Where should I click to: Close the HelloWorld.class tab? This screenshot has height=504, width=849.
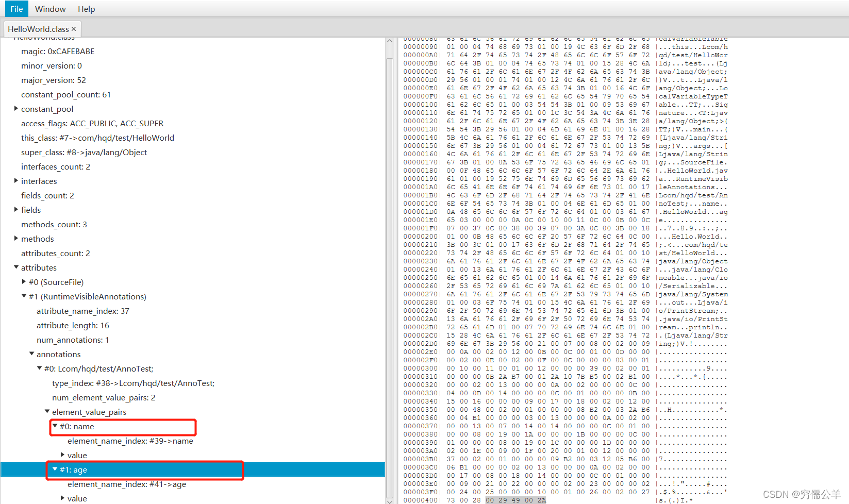74,29
